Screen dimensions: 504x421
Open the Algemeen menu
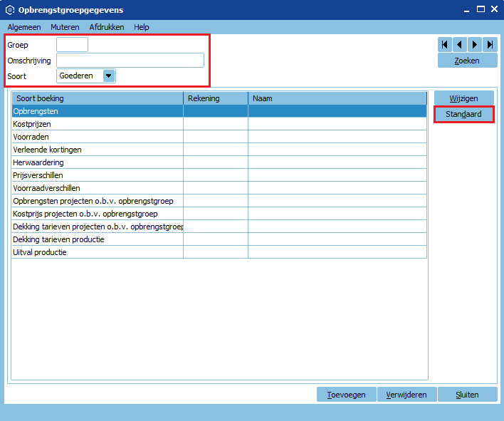coord(24,27)
